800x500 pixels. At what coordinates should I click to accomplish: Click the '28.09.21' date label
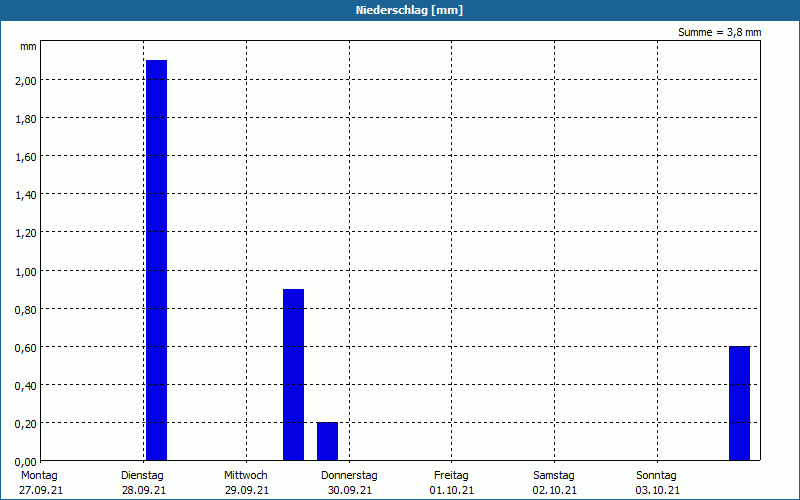144,491
